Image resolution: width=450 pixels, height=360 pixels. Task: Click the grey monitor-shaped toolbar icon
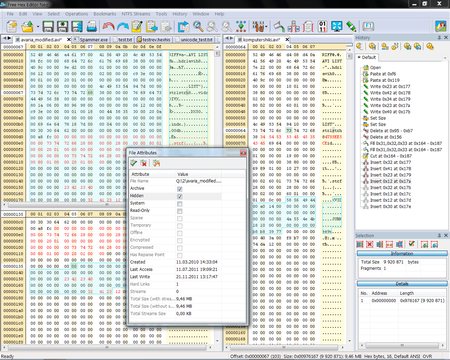click(x=368, y=26)
